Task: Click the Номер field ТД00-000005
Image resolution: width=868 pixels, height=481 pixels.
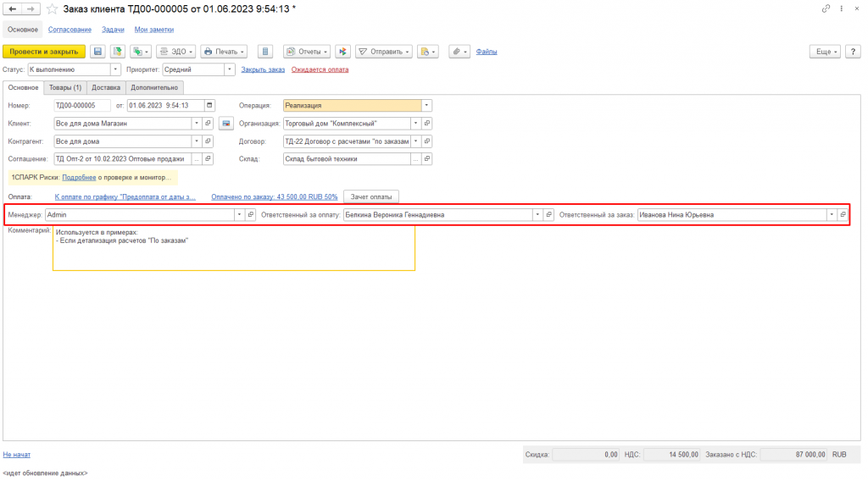Action: [82, 105]
